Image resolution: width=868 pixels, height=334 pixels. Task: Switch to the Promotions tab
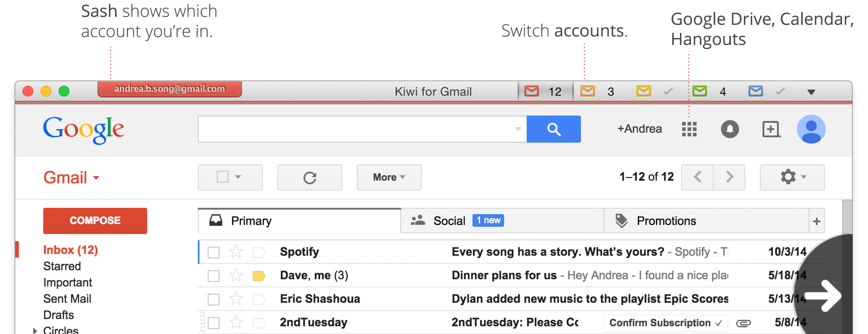click(x=666, y=221)
